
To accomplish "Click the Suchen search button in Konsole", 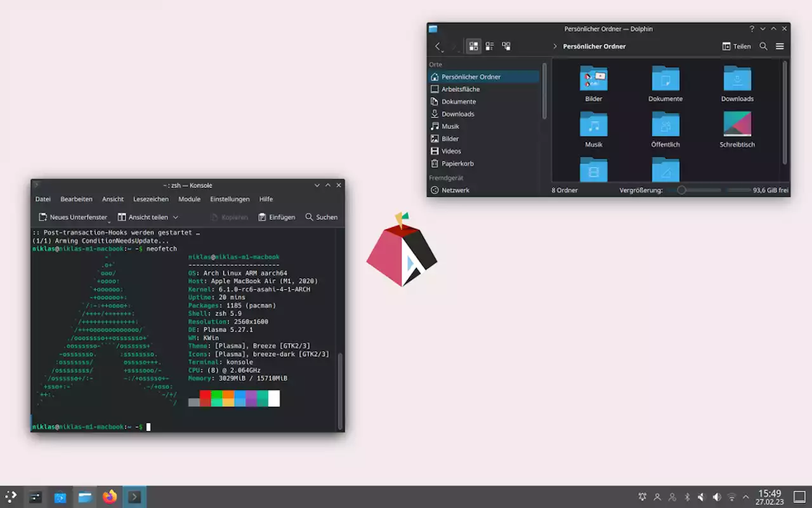I will coord(322,217).
